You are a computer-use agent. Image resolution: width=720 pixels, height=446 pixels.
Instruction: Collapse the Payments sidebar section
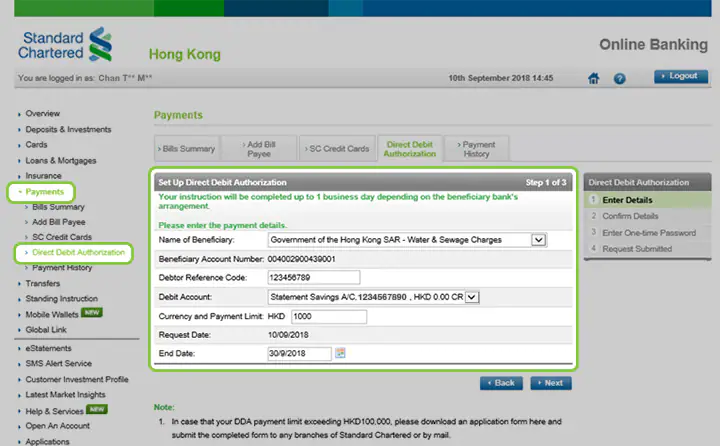pos(44,191)
